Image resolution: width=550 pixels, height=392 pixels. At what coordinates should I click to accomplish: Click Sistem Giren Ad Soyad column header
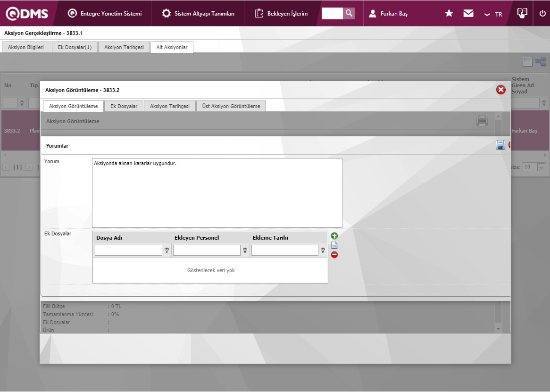point(523,85)
